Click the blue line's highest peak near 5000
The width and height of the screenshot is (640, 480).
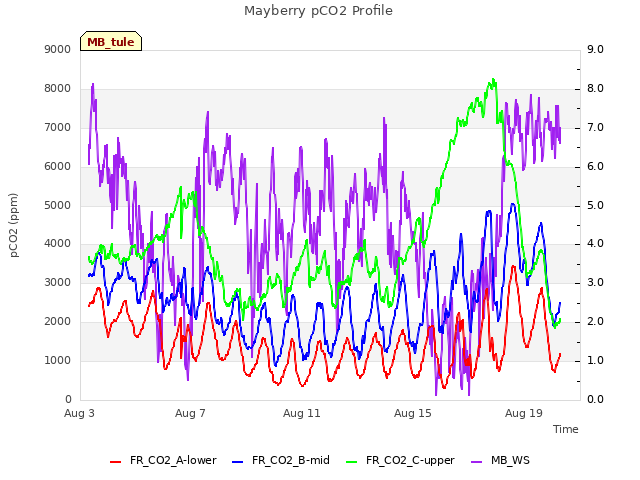click(513, 204)
